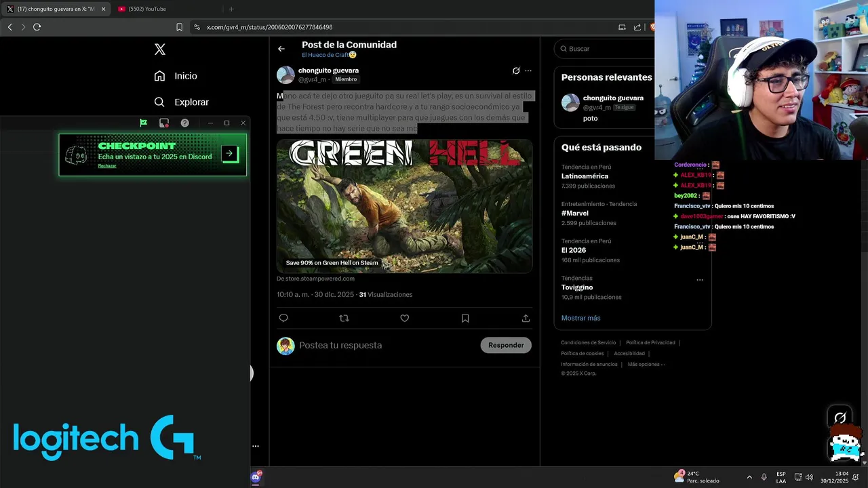This screenshot has height=488, width=868.
Task: Click the El Hueco de Craft community link
Action: click(329, 55)
